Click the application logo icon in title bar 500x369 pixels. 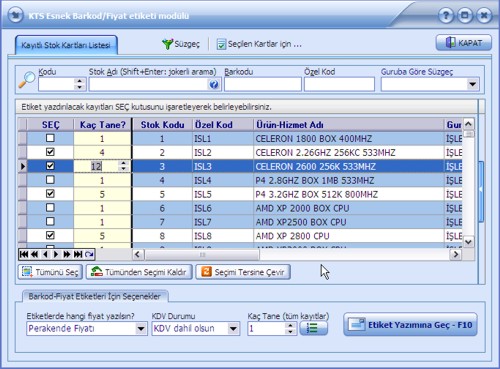tap(15, 15)
